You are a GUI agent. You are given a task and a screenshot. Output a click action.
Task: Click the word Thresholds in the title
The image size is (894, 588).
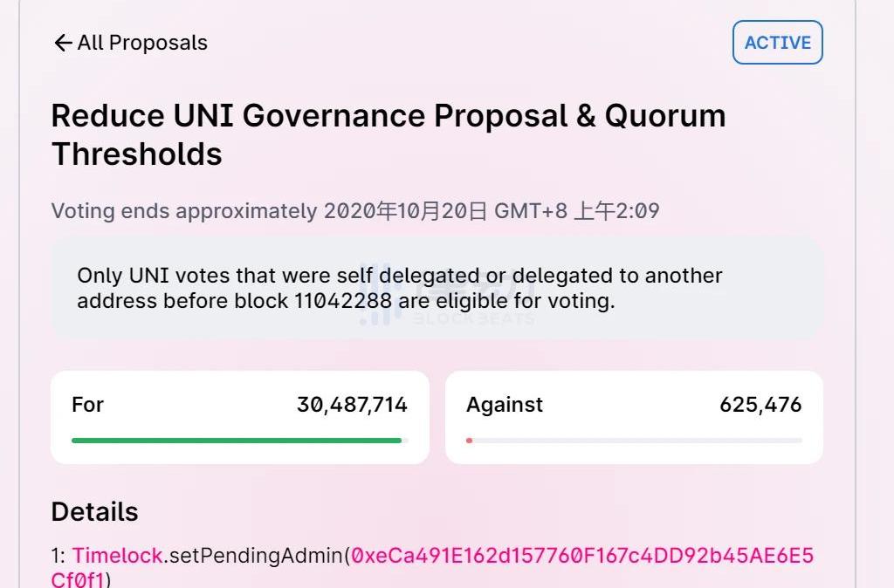click(136, 154)
